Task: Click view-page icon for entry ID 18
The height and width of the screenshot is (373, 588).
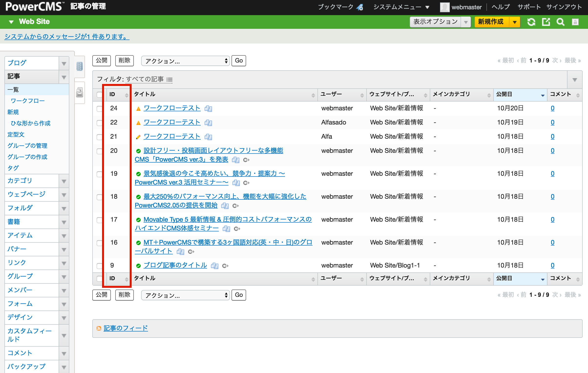Action: 236,206
